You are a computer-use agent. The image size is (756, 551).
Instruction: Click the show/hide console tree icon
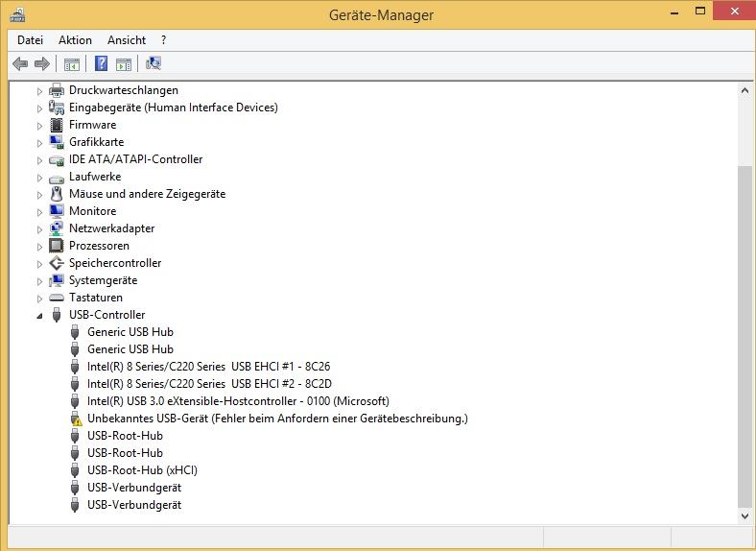71,64
